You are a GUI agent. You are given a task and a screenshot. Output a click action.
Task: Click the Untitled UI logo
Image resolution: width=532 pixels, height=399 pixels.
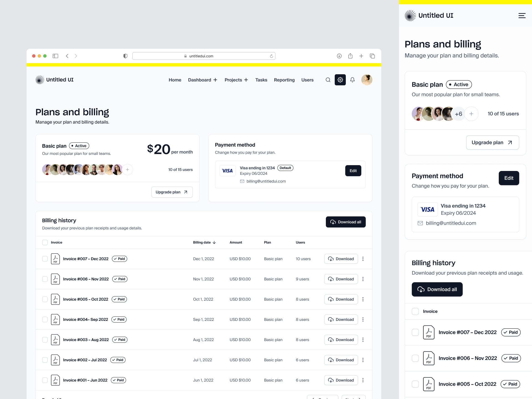54,80
